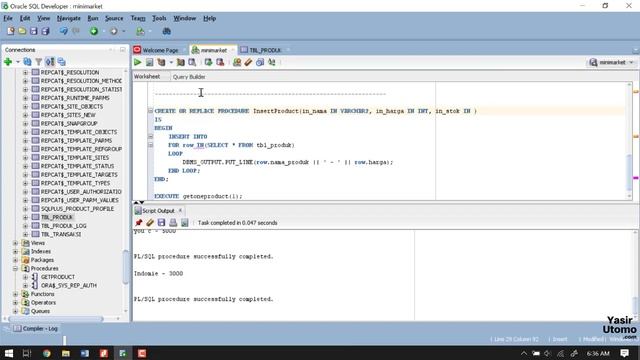Image resolution: width=640 pixels, height=360 pixels.
Task: Click the Connections panel horizontal scrollbar
Action: (x=56, y=318)
